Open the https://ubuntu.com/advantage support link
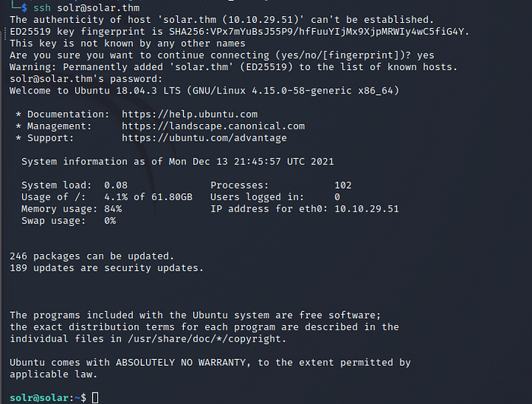Screen dimensions: 532x404 click(204, 138)
